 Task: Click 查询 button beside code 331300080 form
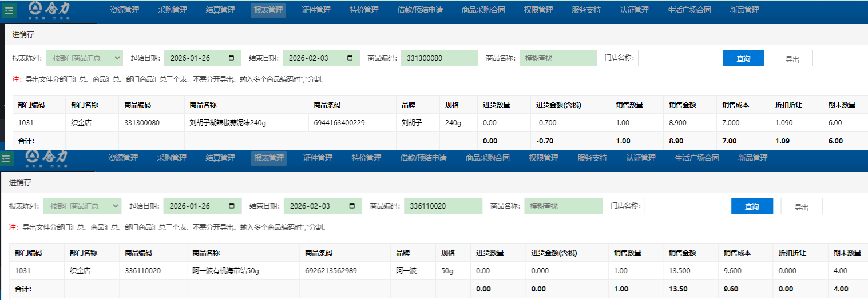point(743,58)
